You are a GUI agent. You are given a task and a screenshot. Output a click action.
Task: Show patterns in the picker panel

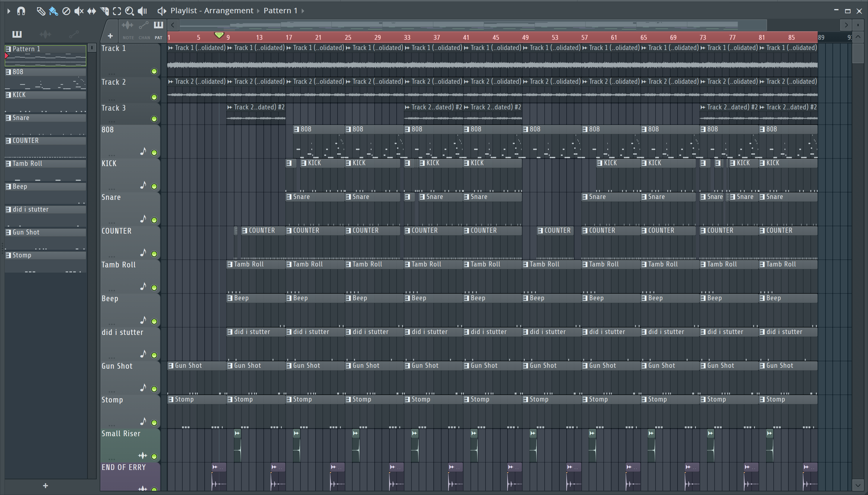click(17, 34)
